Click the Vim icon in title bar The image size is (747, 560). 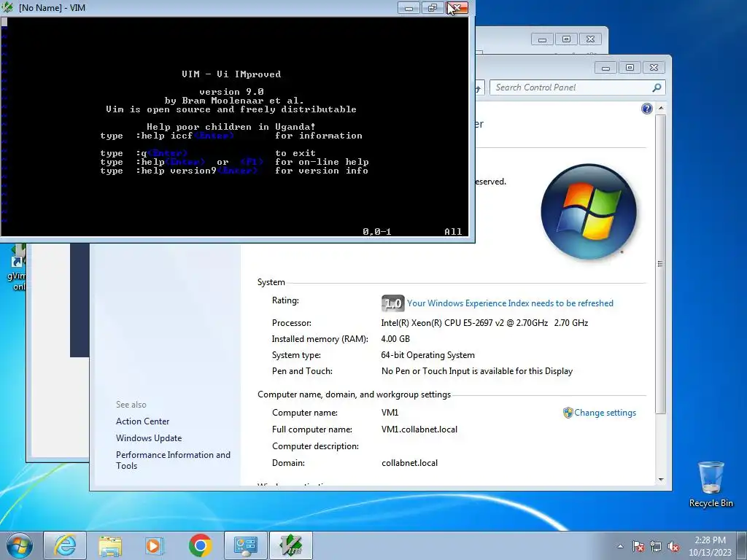coord(7,7)
